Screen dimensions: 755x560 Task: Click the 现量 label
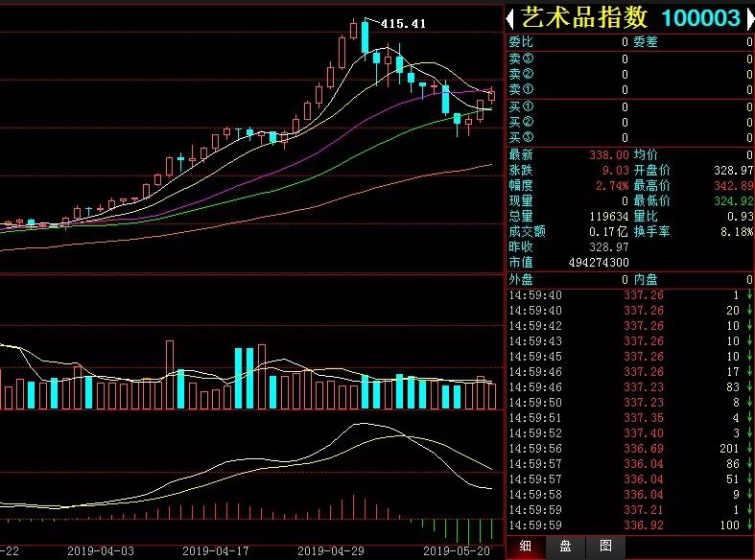pos(521,201)
